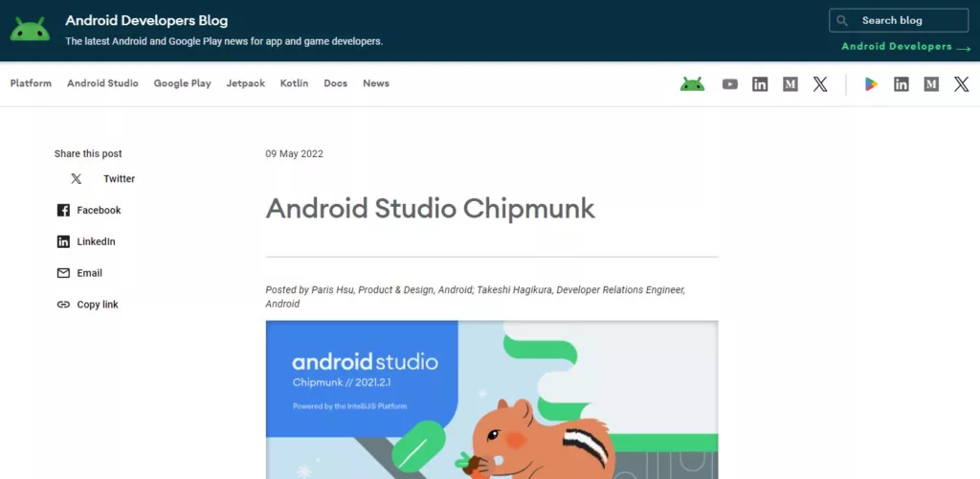The image size is (980, 479).
Task: Select the Kotlin nav item
Action: coord(294,83)
